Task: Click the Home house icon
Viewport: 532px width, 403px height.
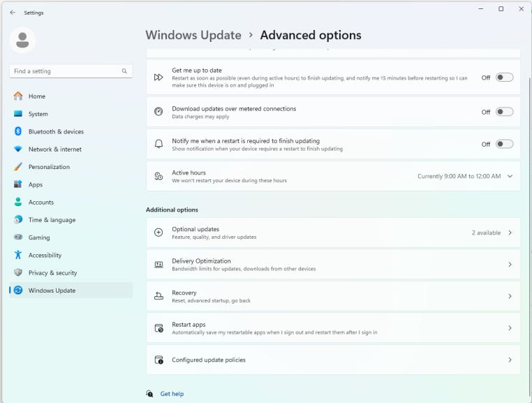Action: (x=18, y=96)
